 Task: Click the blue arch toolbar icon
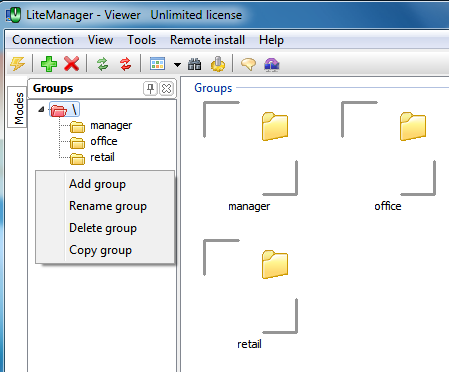coord(272,64)
